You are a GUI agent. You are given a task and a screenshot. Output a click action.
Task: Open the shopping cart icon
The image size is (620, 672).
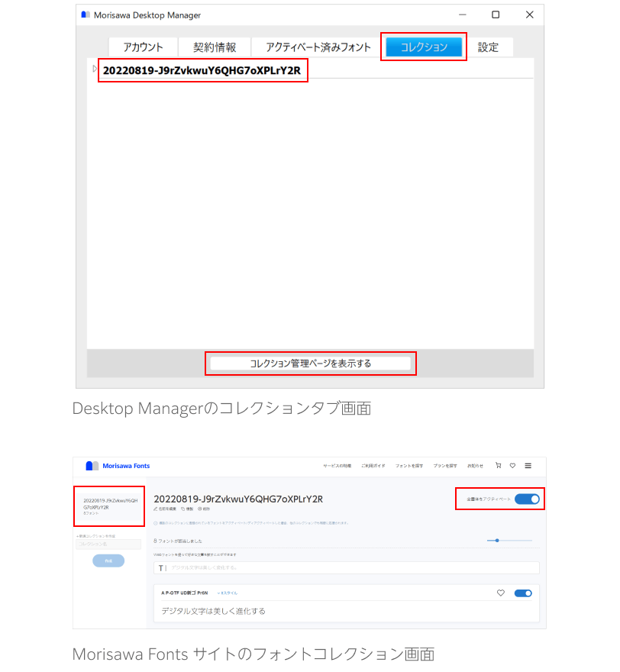(498, 466)
